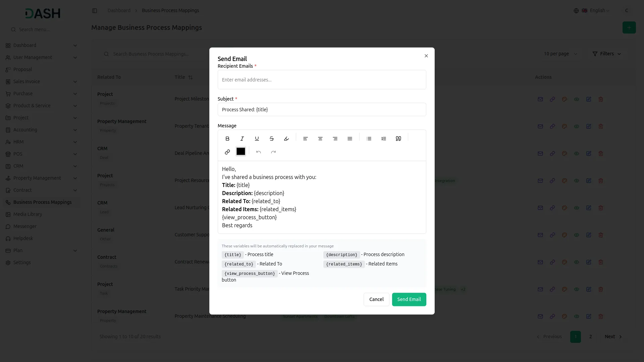Insert a blockquote in message

click(398, 139)
